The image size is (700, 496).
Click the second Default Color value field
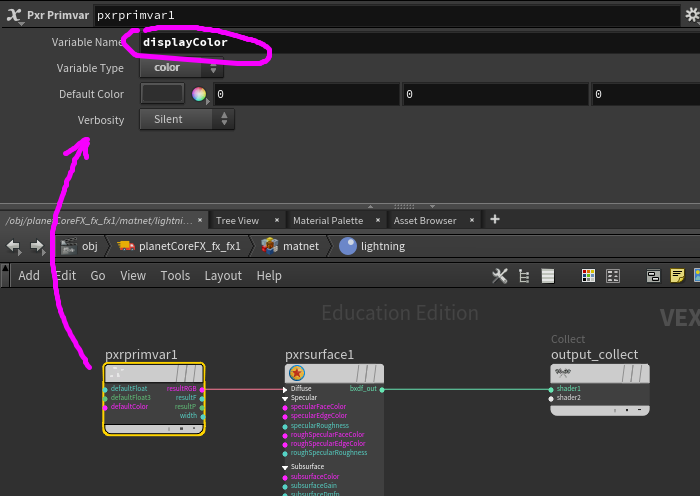coord(496,94)
